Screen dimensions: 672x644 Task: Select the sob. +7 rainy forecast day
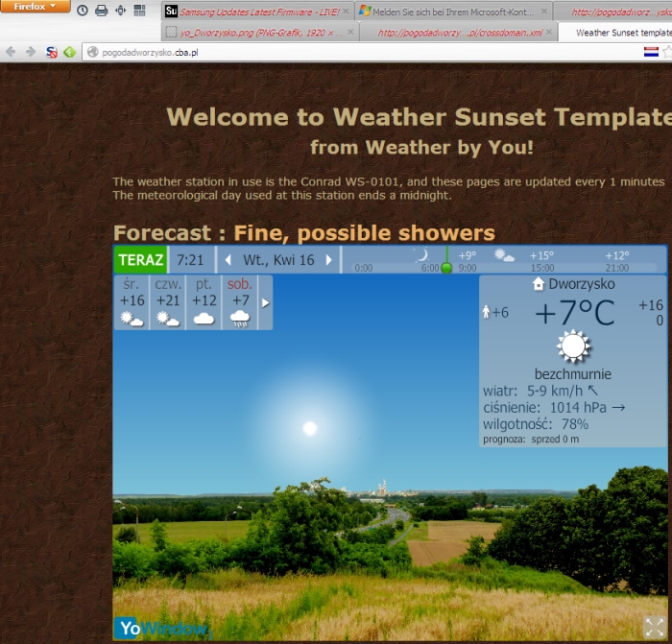click(240, 302)
